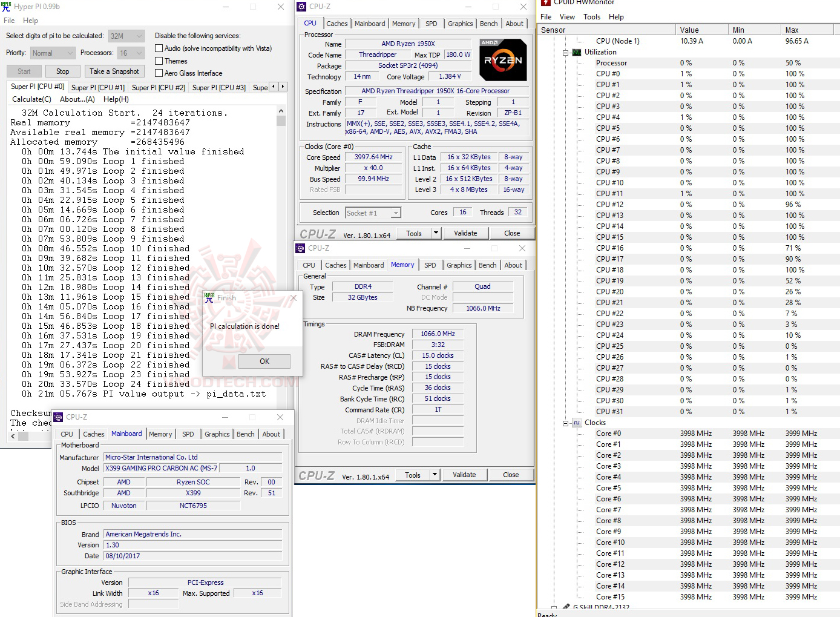Collapse the Utilization node in HWMonitor

(565, 53)
